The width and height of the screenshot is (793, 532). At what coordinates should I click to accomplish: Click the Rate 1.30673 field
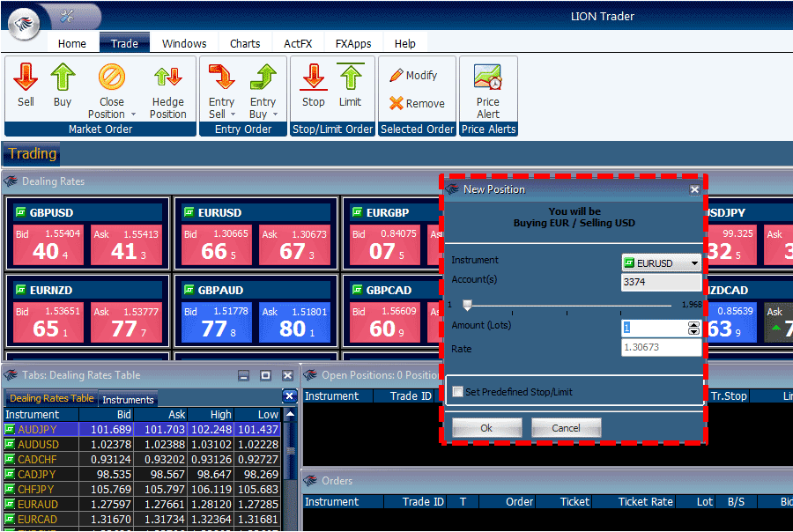(x=661, y=347)
